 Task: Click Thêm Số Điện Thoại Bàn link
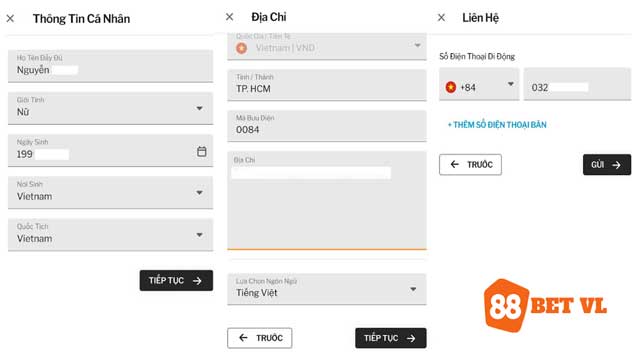[x=497, y=125]
